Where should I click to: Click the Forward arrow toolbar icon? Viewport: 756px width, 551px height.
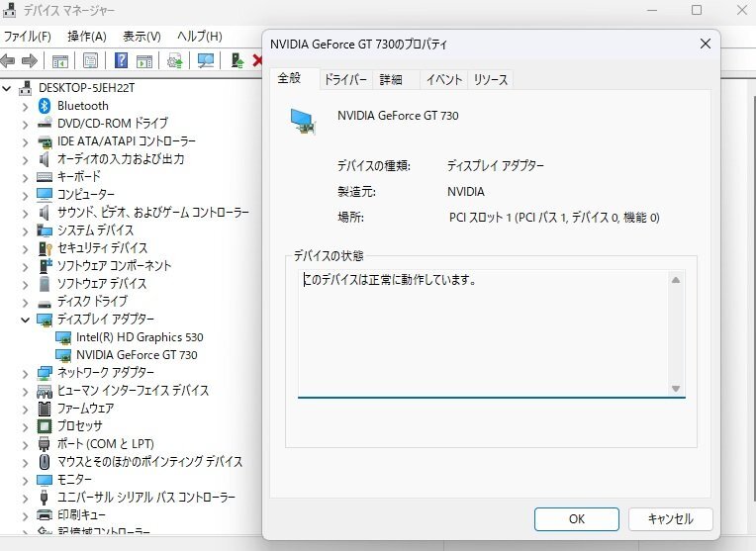point(30,60)
